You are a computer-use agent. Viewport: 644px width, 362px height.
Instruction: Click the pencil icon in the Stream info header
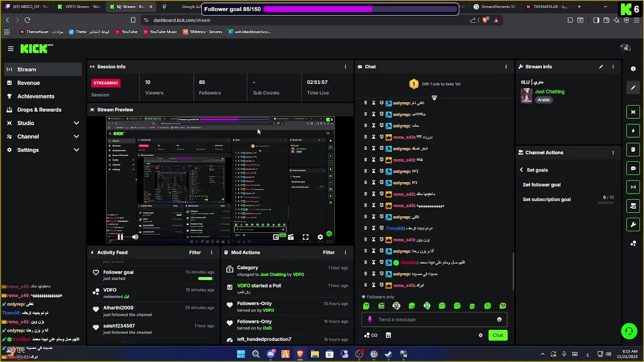(x=601, y=67)
